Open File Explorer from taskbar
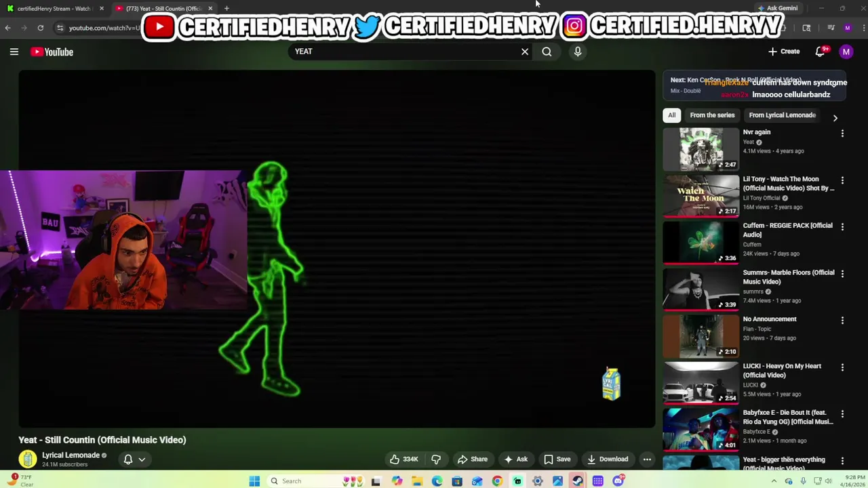 click(417, 481)
